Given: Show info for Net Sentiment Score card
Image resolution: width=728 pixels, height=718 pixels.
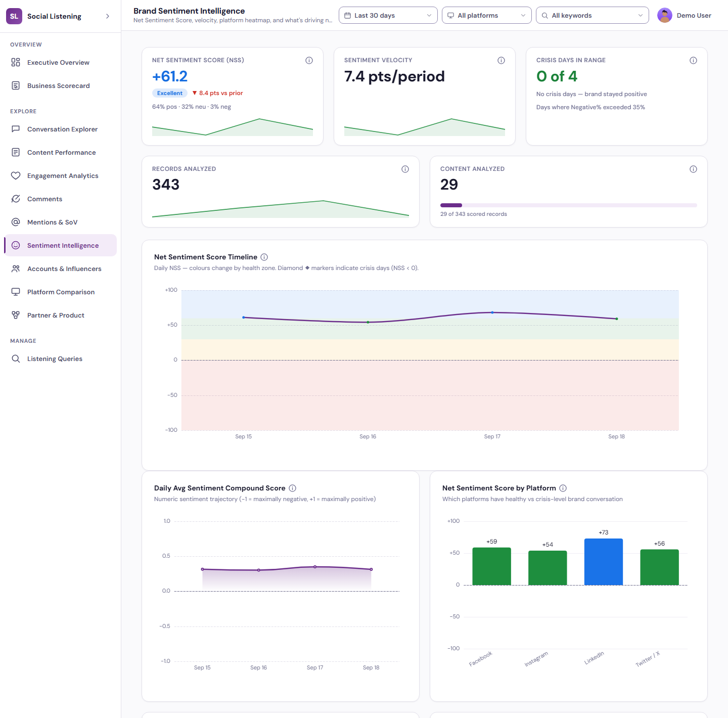Looking at the screenshot, I should click(309, 61).
